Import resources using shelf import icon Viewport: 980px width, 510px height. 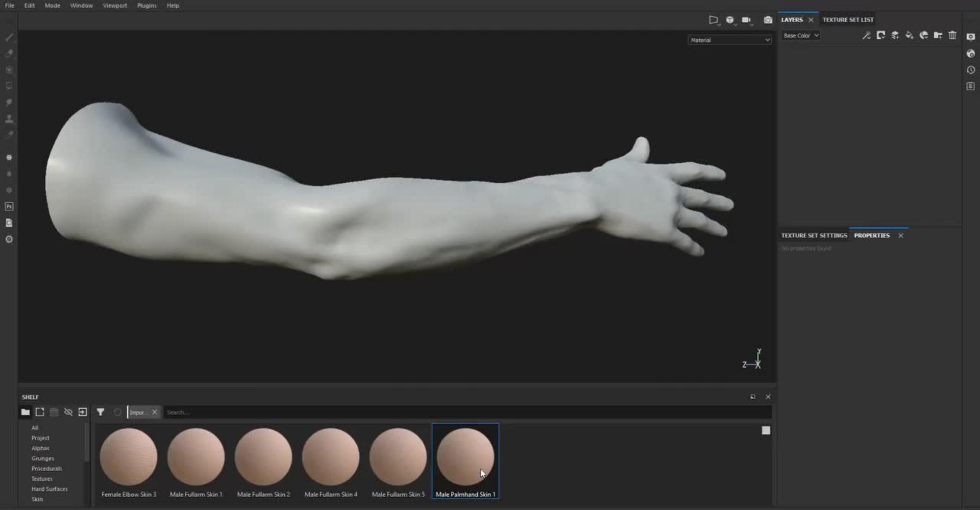(82, 412)
